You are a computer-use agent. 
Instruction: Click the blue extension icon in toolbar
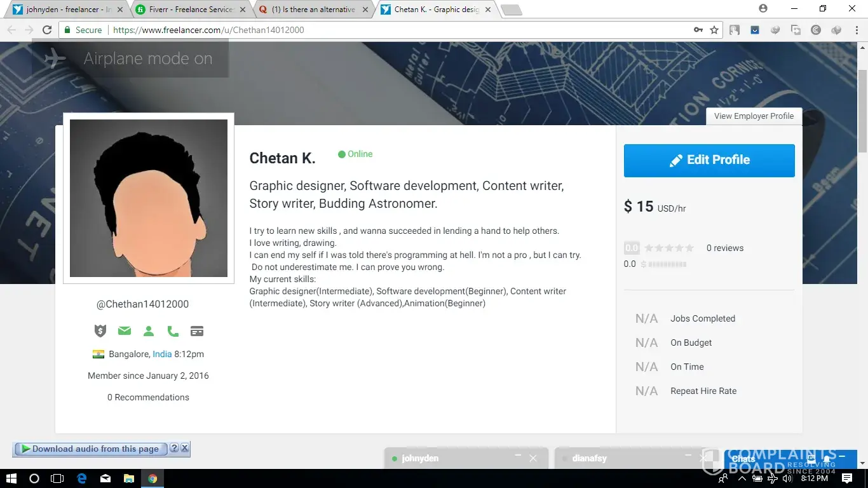(755, 30)
